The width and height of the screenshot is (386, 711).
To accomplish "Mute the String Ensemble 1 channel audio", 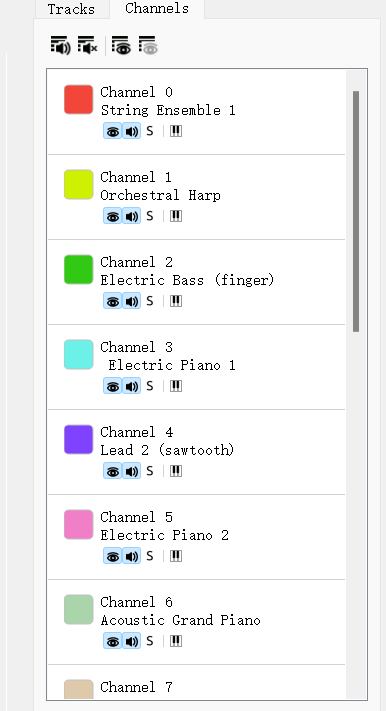I will click(x=132, y=131).
